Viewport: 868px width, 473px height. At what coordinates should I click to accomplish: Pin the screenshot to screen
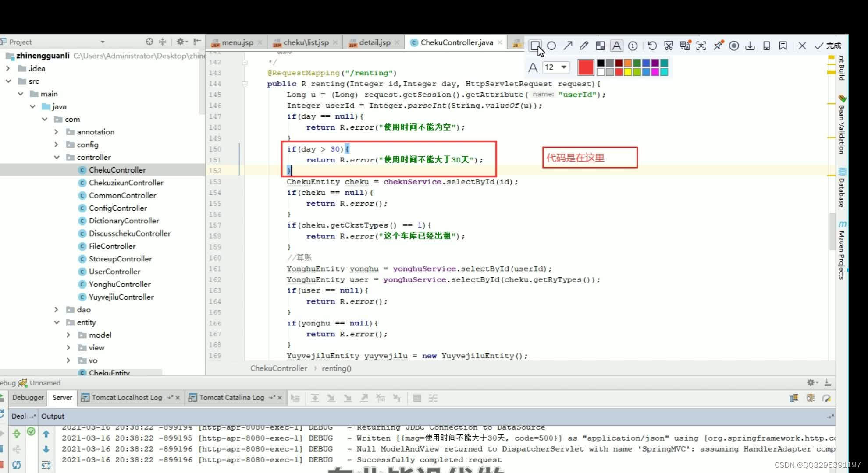point(718,46)
